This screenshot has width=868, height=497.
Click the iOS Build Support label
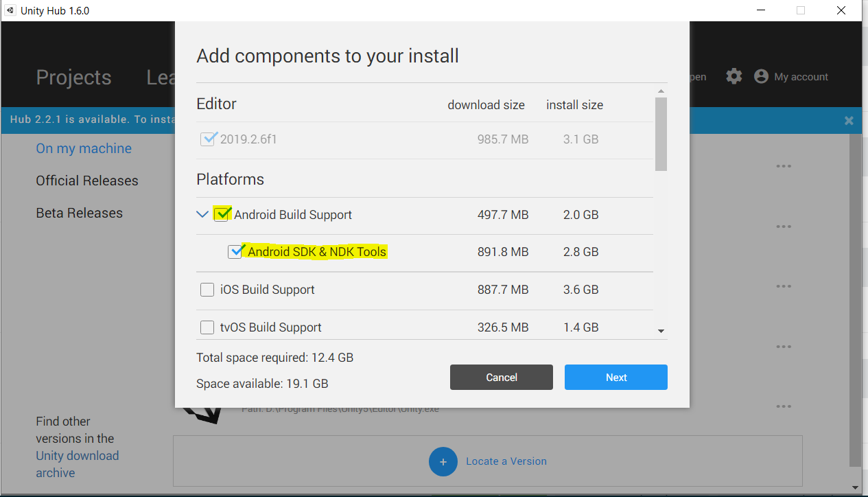click(268, 290)
